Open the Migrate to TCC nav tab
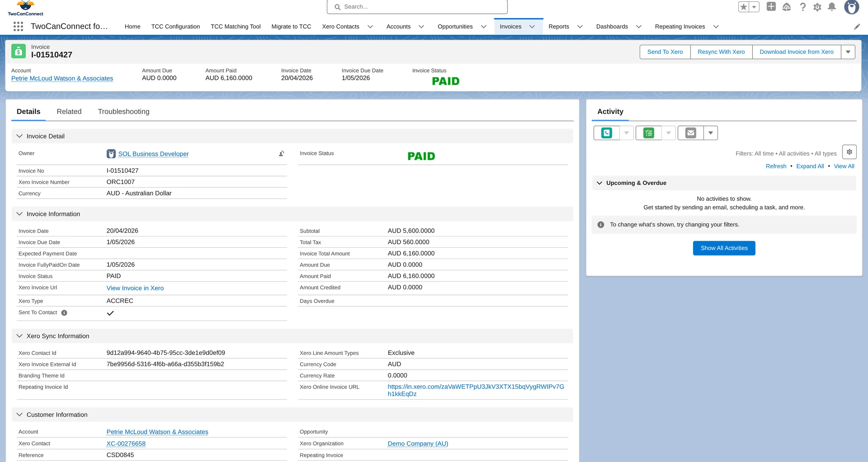 point(291,26)
